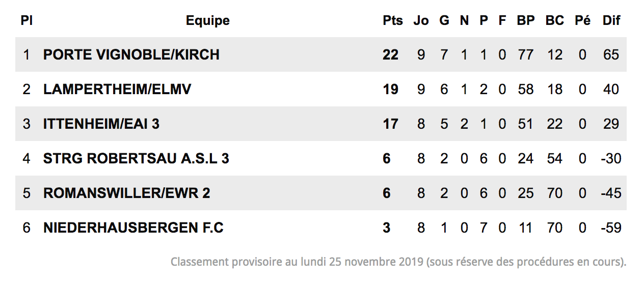
Task: Click the -59 goal difference value
Action: click(x=610, y=228)
